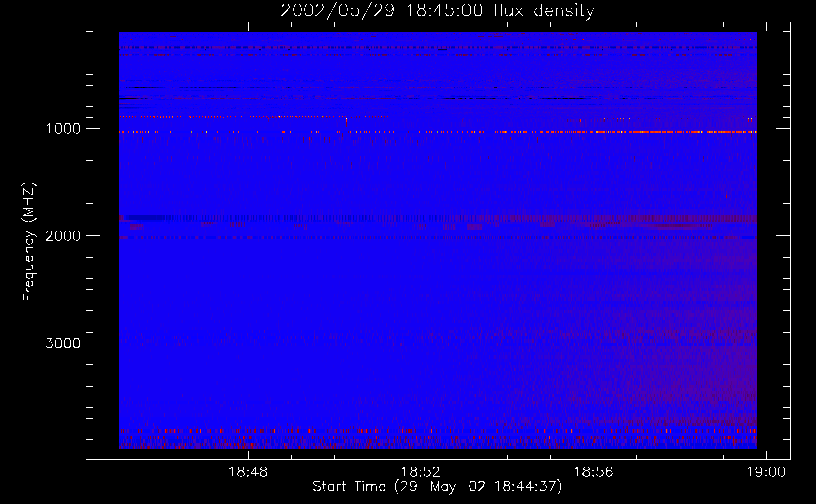Click the 18:56 time tick label
Image resolution: width=816 pixels, height=504 pixels.
pyautogui.click(x=594, y=472)
